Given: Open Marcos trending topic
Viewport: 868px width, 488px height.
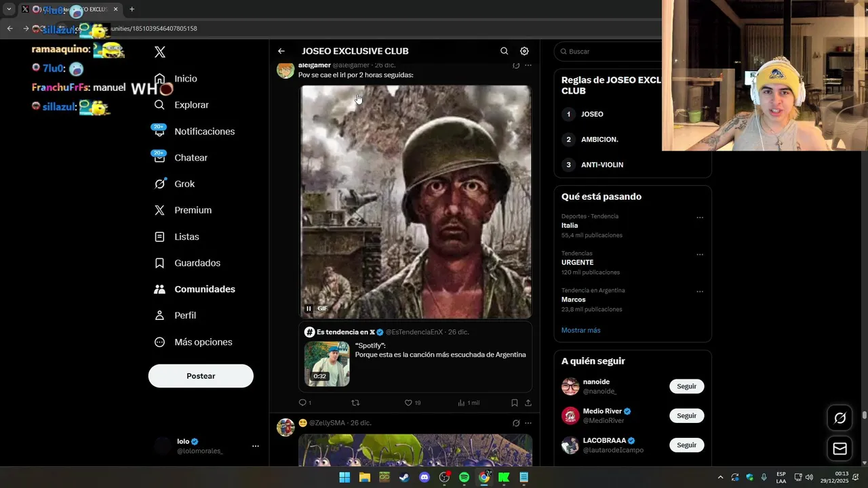Looking at the screenshot, I should [x=573, y=300].
